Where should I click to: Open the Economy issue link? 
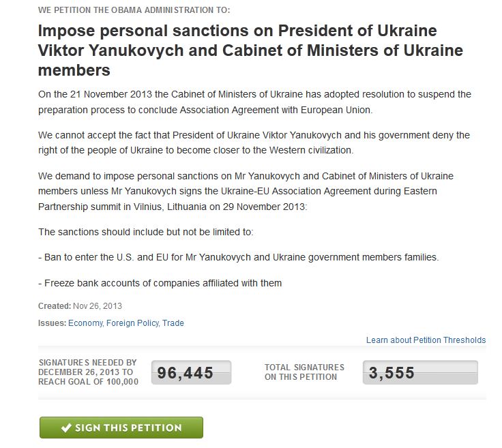click(x=85, y=323)
